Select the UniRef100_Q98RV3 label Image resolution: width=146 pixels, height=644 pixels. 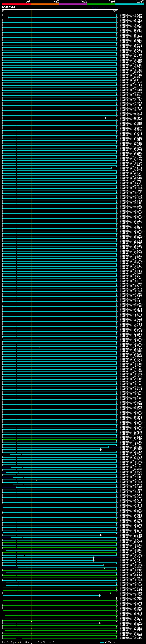click(131, 625)
